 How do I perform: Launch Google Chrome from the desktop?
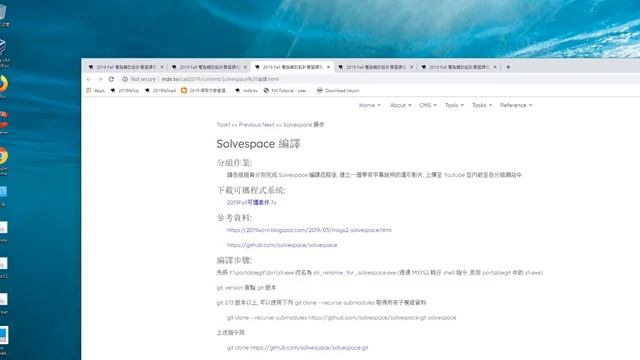point(3,161)
